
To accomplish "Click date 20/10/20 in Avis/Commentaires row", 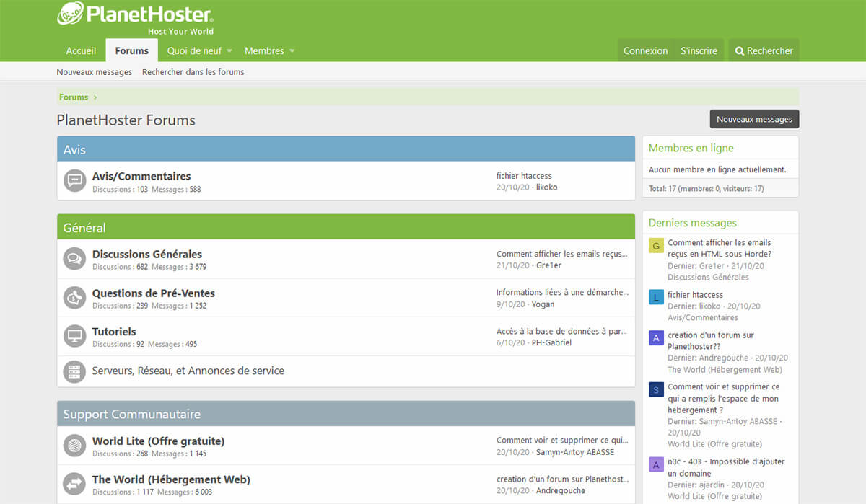I will pyautogui.click(x=513, y=187).
